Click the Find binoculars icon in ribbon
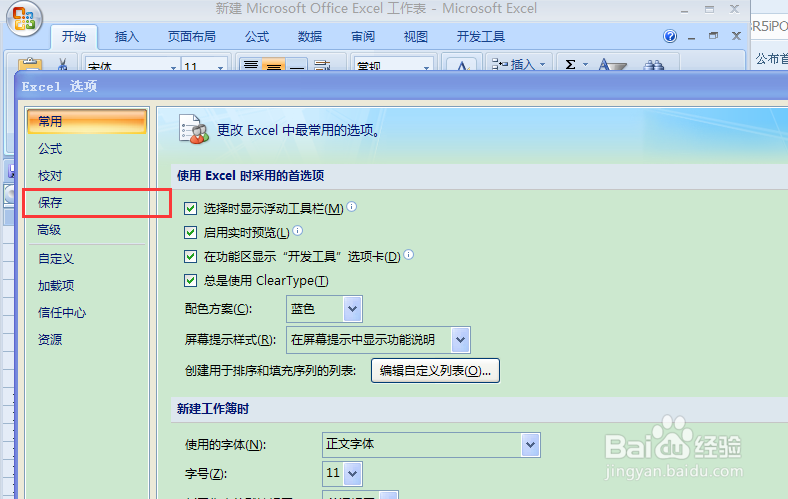 tap(653, 64)
